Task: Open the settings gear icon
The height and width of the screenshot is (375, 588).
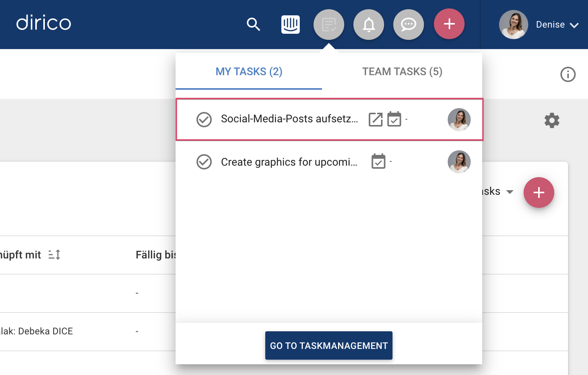Action: [552, 120]
